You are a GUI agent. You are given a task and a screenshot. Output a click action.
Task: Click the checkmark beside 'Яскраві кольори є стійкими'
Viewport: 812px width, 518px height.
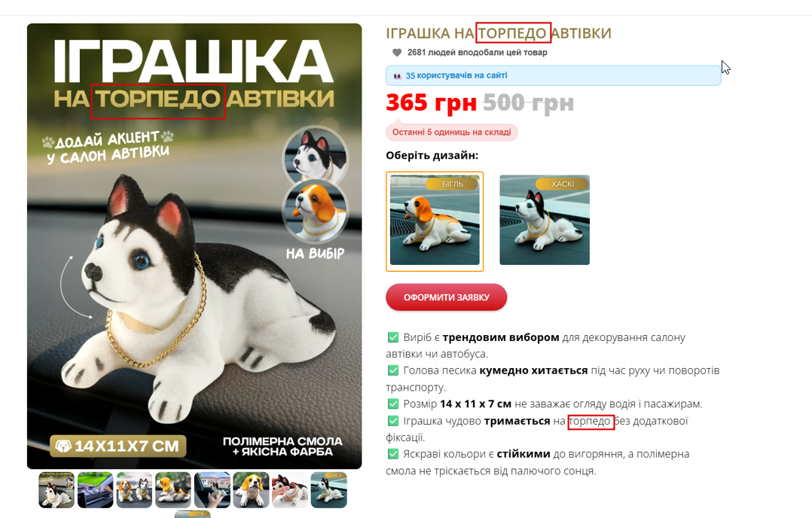point(393,454)
